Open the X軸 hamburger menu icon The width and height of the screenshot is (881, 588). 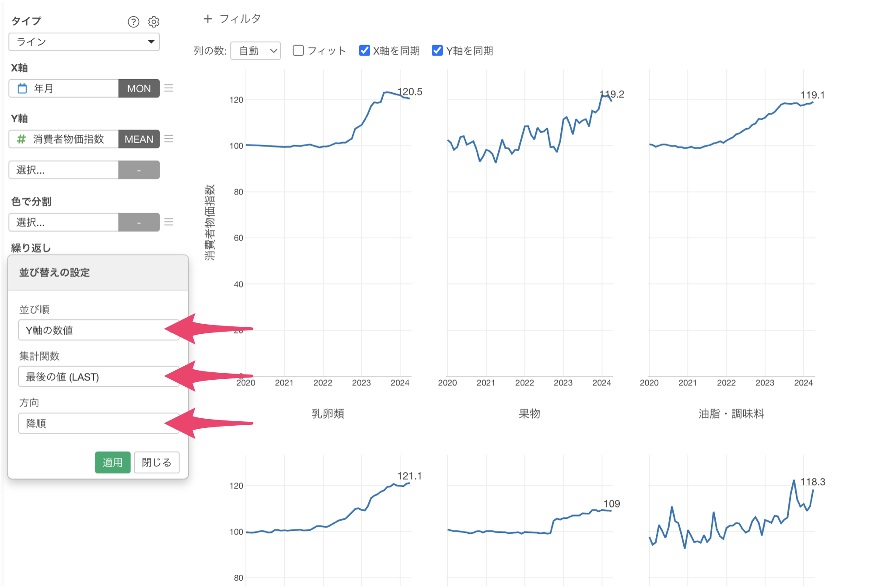(169, 88)
